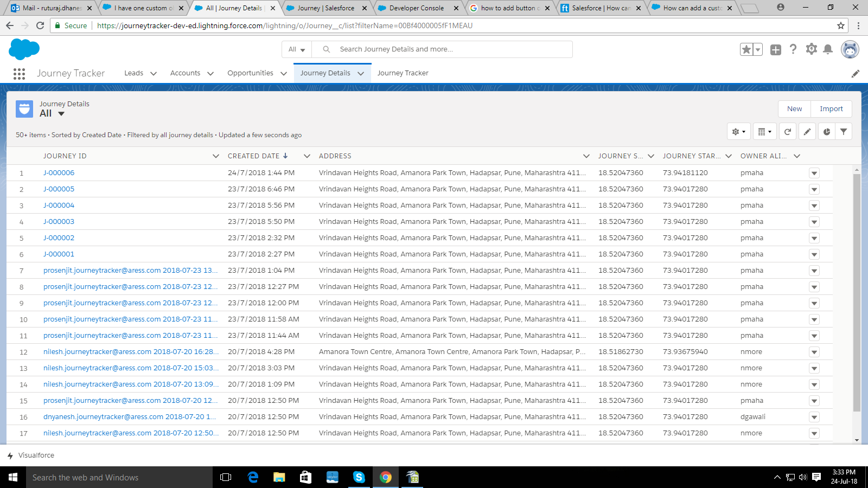The image size is (868, 488).
Task: Switch to the Accounts tab
Action: [x=185, y=73]
